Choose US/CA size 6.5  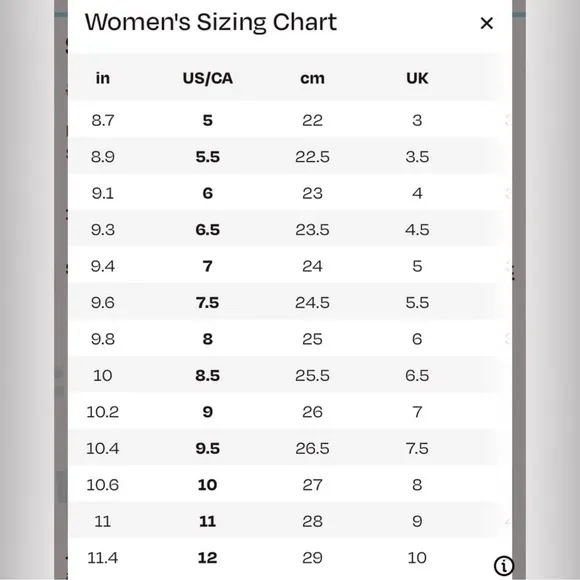click(208, 230)
